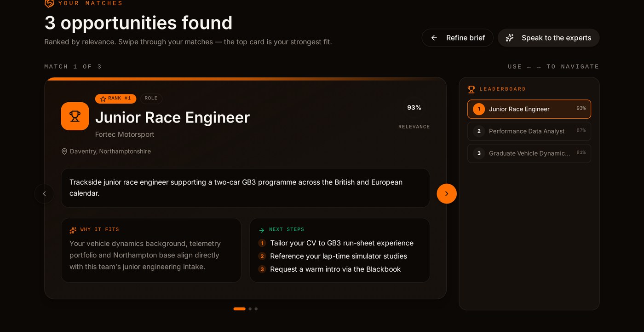Click the Junior Race Engineer card title
Screen dimensions: 644x332
pos(172,118)
